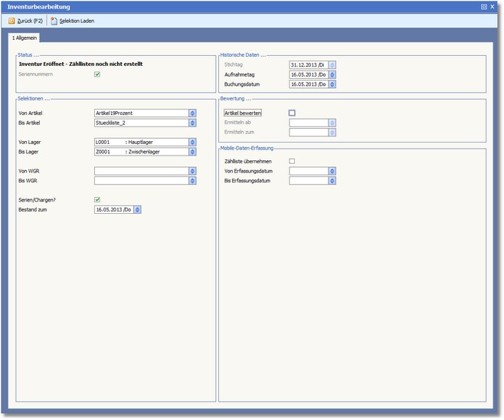
Task: Open the Aufnahmetag date picker
Action: tap(332, 74)
